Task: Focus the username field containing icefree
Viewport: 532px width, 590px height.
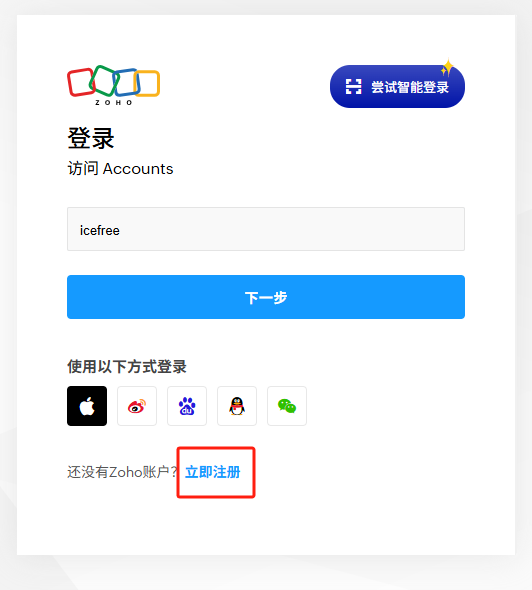Action: pos(266,229)
